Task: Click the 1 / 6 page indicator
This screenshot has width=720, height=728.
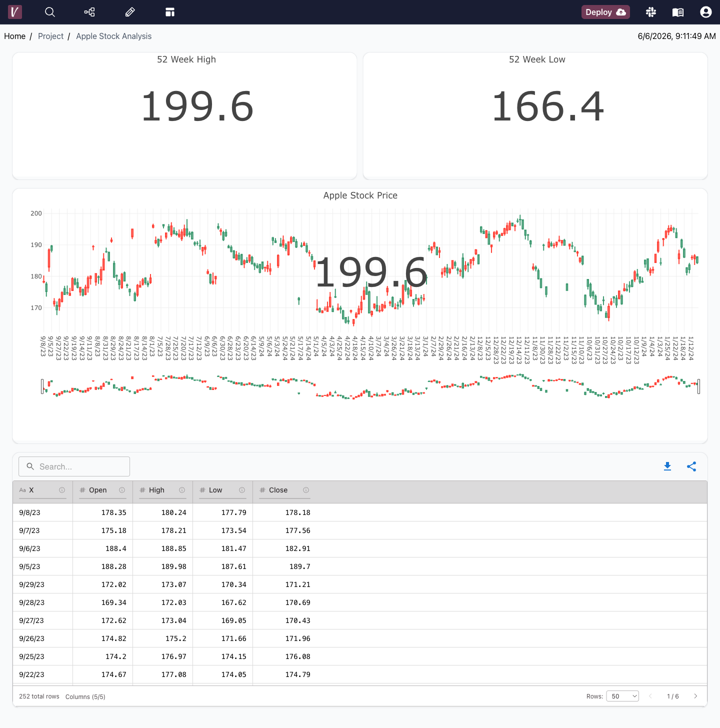Action: [x=673, y=696]
